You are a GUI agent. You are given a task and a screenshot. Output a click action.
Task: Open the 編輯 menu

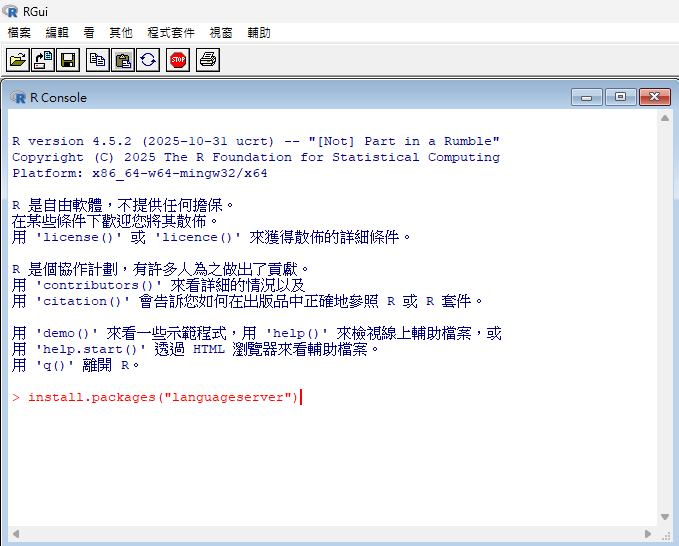pyautogui.click(x=57, y=33)
